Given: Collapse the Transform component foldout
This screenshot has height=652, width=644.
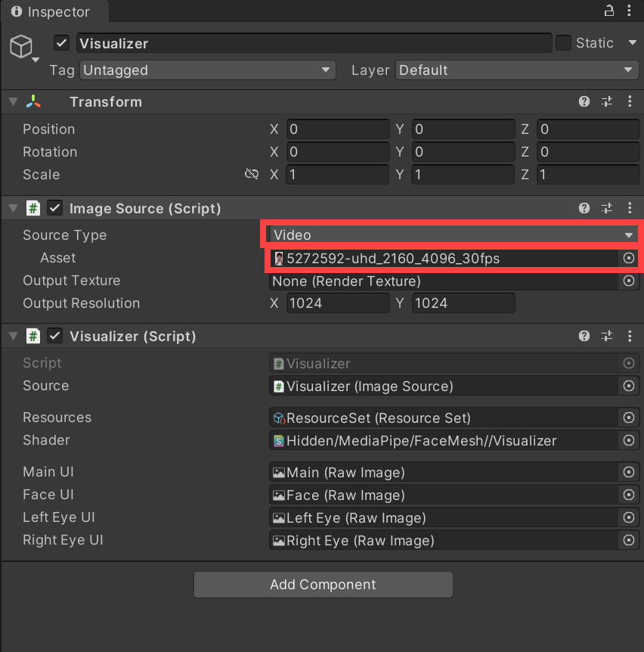Looking at the screenshot, I should coord(14,101).
